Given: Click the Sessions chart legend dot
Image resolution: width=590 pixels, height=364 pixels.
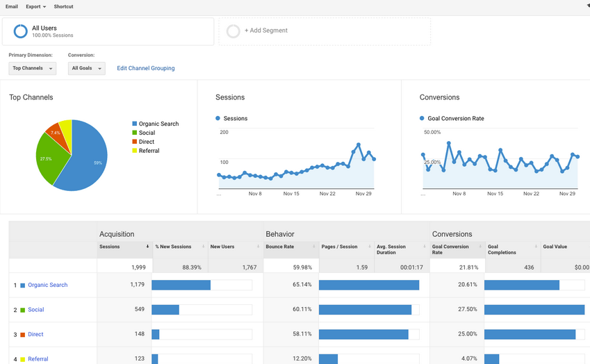Looking at the screenshot, I should point(218,118).
